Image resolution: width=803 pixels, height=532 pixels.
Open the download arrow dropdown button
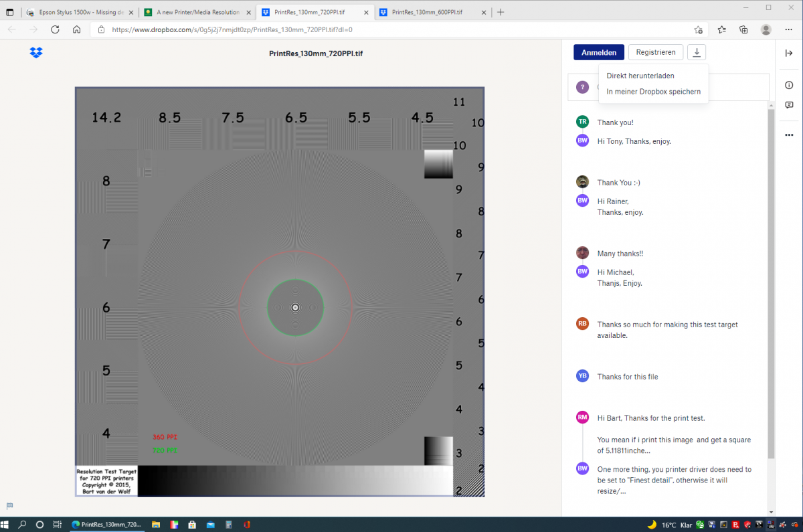(x=697, y=53)
